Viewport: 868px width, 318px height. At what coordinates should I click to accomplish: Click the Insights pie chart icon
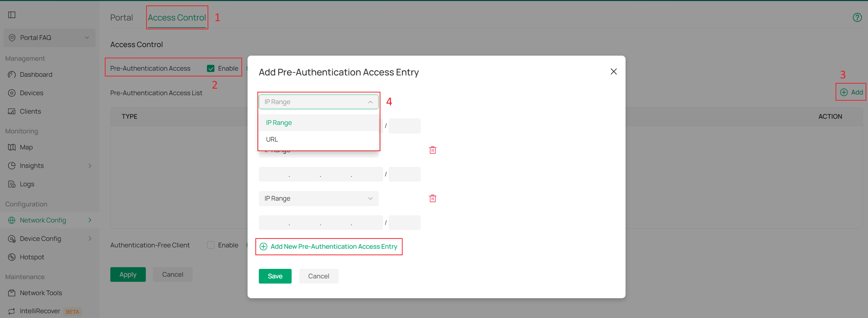(12, 166)
